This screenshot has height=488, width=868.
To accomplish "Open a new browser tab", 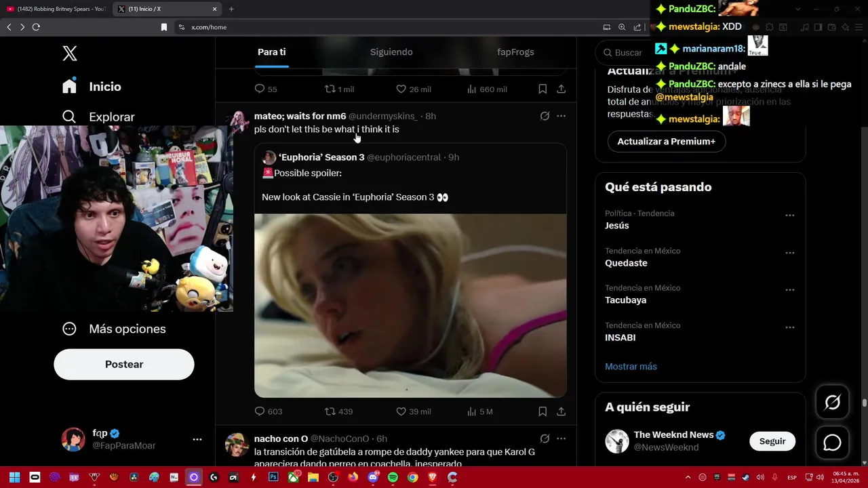I will coord(231,9).
